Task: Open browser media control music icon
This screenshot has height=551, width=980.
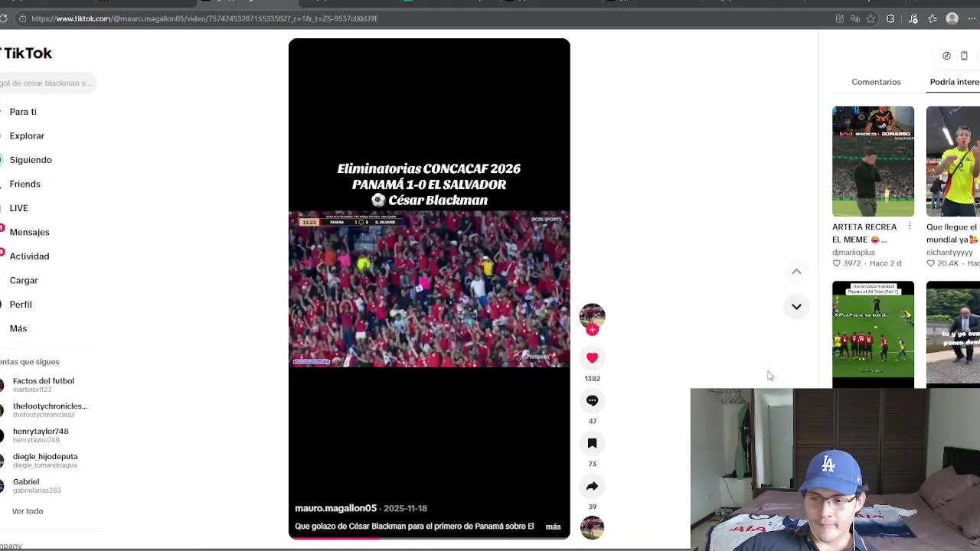Action: (x=913, y=18)
